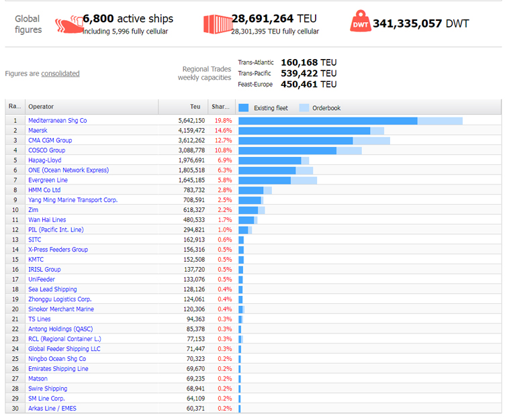Sort table by Share column header
Image resolution: width=505 pixels, height=420 pixels.
[222, 107]
